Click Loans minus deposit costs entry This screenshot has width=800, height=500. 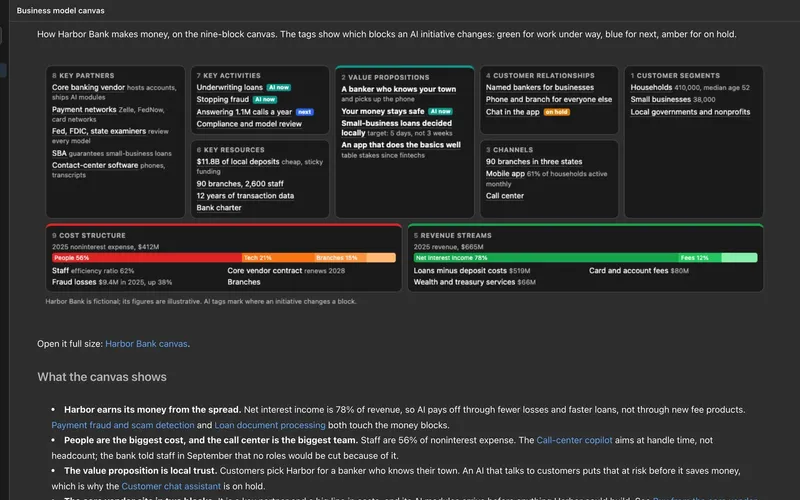tap(472, 271)
